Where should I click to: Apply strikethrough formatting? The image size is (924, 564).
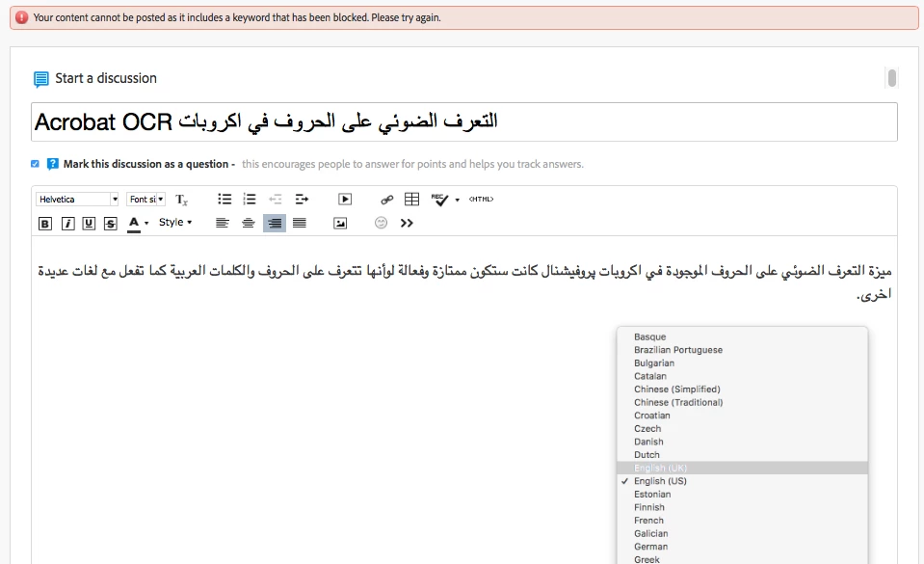pos(110,223)
